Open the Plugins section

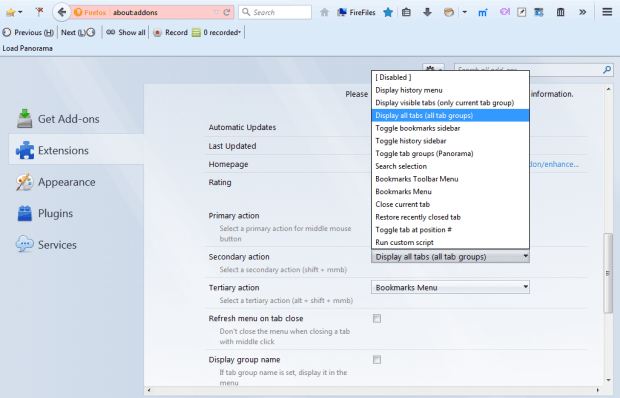(76, 213)
